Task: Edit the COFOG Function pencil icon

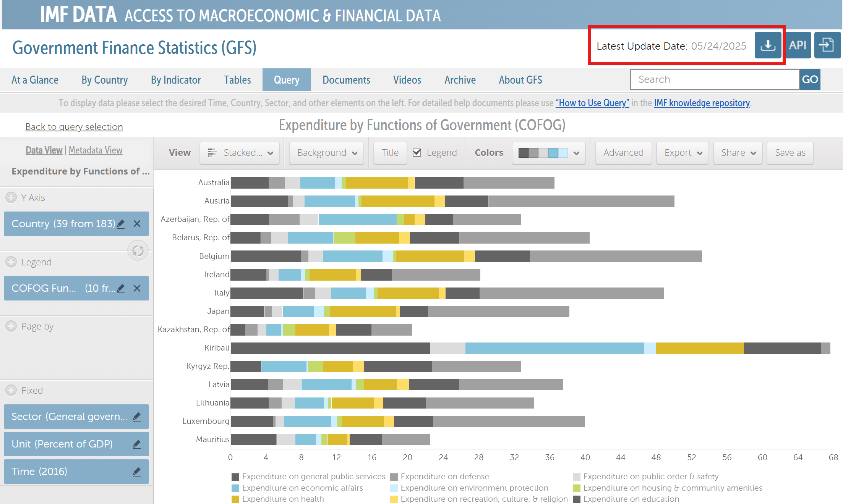Action: point(121,289)
